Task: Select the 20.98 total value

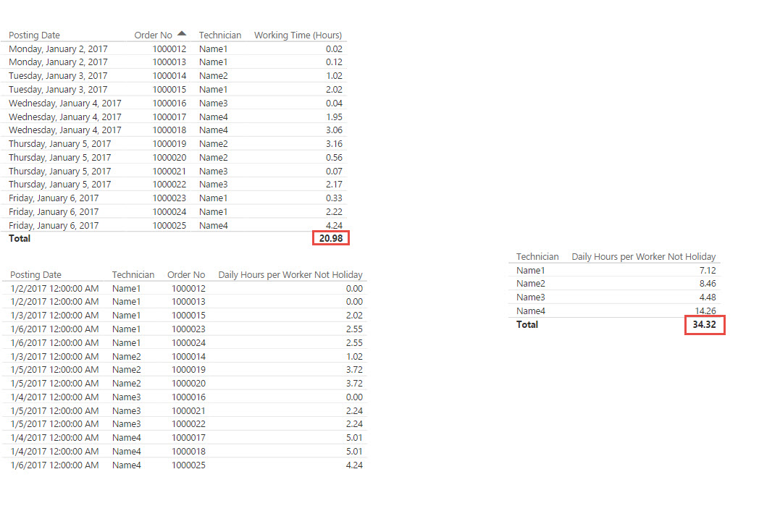Action: [x=330, y=238]
